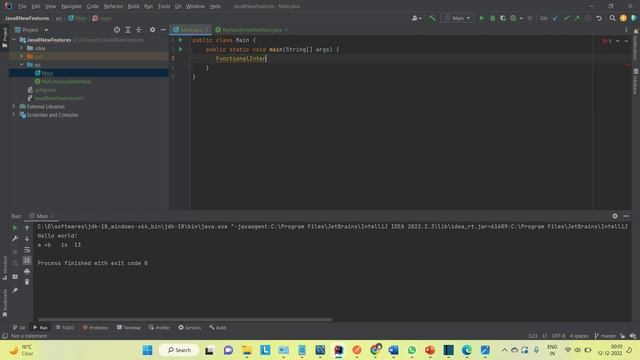Open run configuration wrench in Run panel
The image size is (640, 360).
[x=15, y=238]
